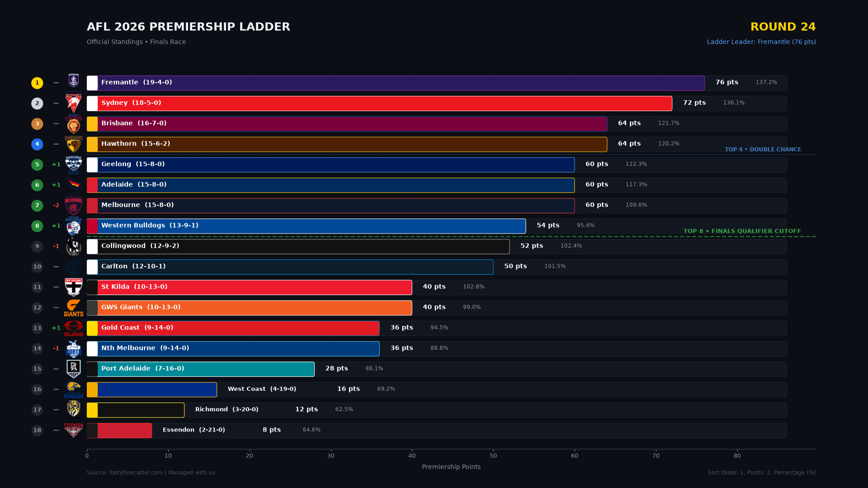Click the Melbourne Demons club logo
The image size is (868, 488).
pyautogui.click(x=74, y=206)
